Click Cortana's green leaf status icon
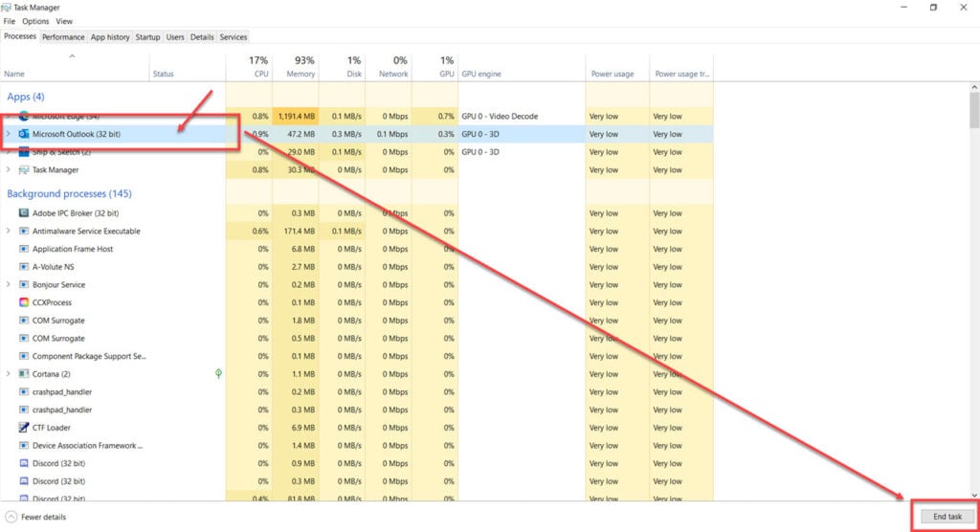The height and width of the screenshot is (532, 980). pos(218,374)
